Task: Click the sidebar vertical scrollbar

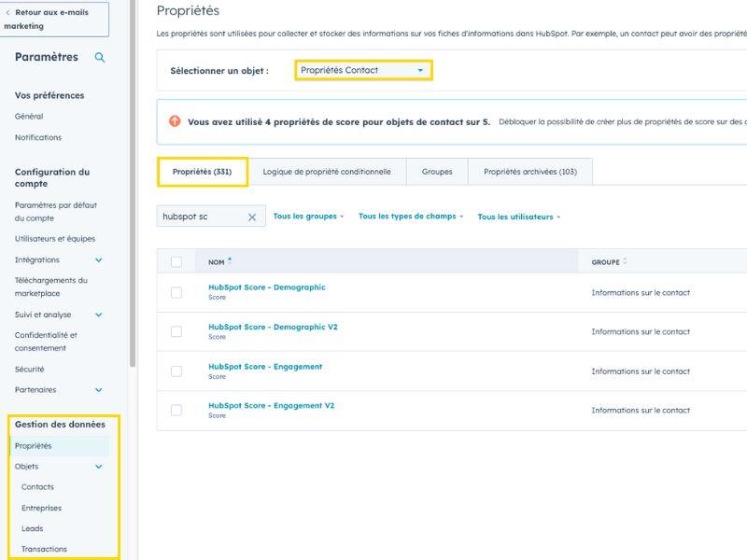Action: [133, 183]
